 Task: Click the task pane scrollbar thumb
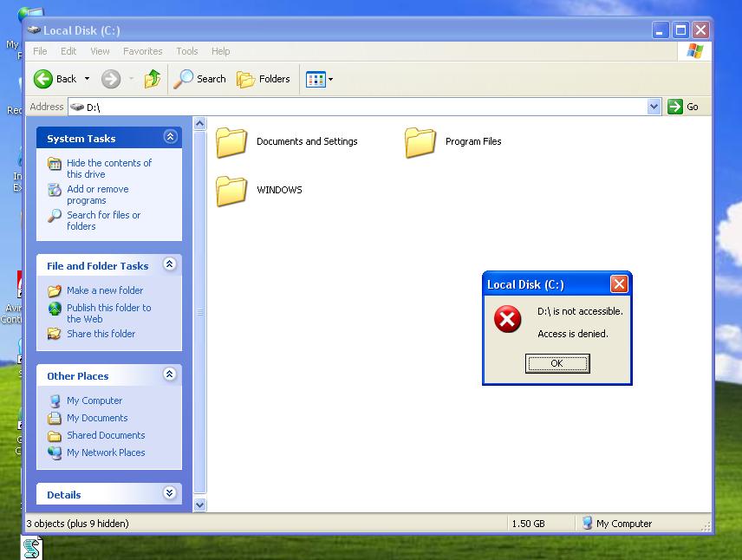pos(200,312)
